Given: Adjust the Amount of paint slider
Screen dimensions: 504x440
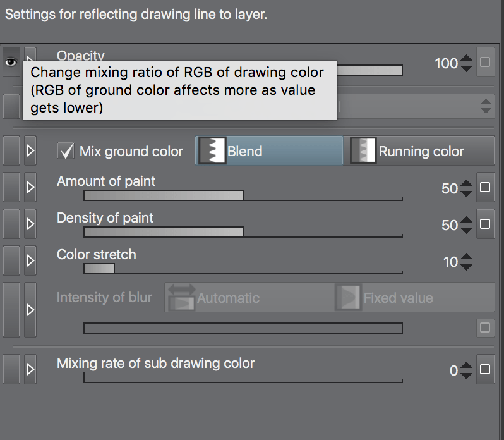Looking at the screenshot, I should (x=243, y=195).
